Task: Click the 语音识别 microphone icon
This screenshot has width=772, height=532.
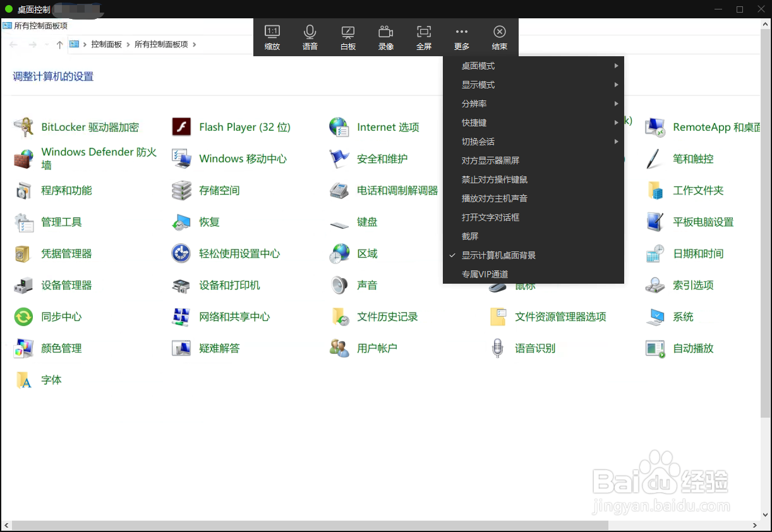Action: [x=497, y=348]
